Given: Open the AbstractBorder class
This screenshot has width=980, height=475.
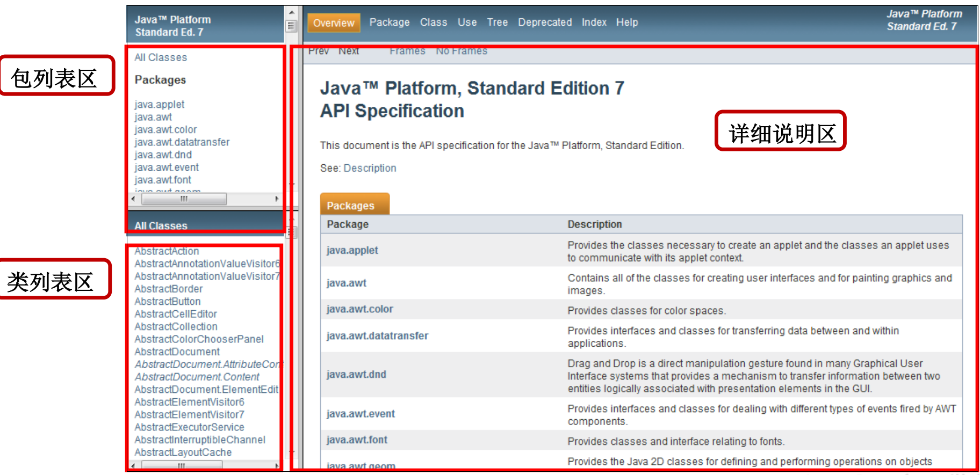Looking at the screenshot, I should point(169,289).
